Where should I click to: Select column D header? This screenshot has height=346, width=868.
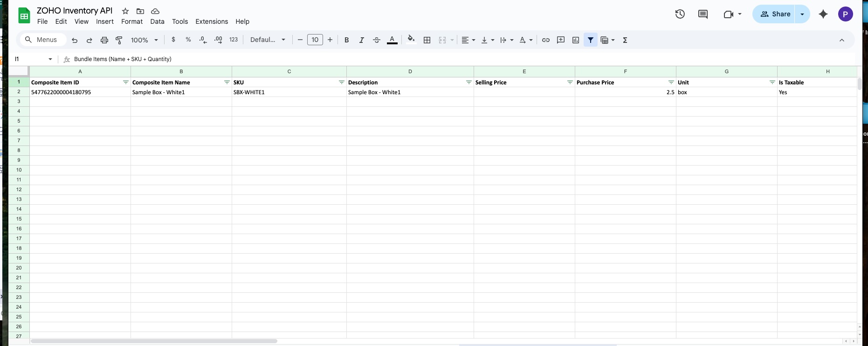pos(410,71)
